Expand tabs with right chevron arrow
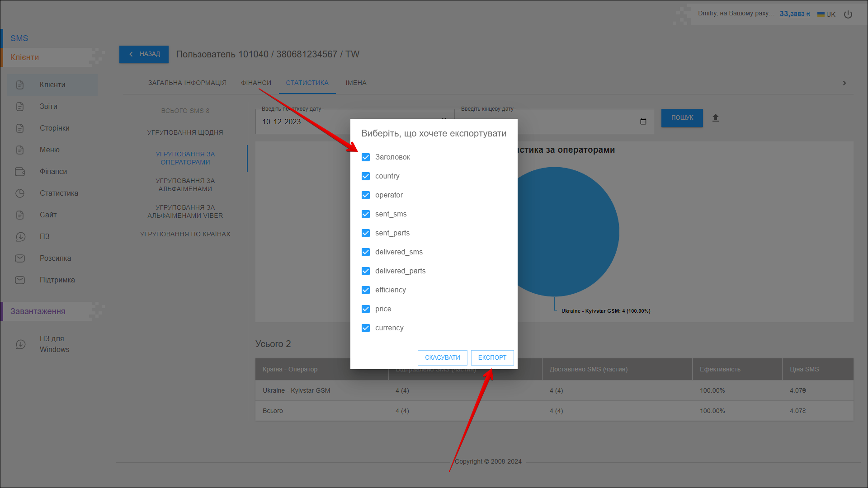This screenshot has width=868, height=488. [844, 83]
